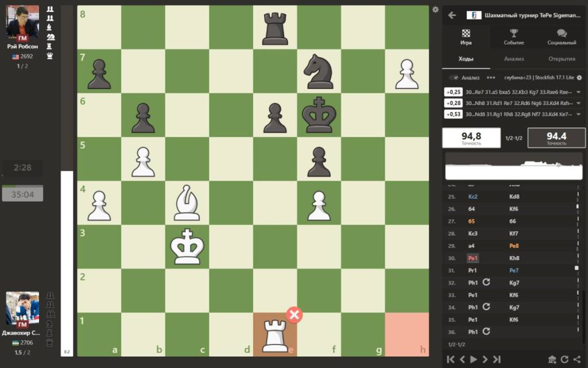Expand the +0,25 engine line

[x=578, y=92]
